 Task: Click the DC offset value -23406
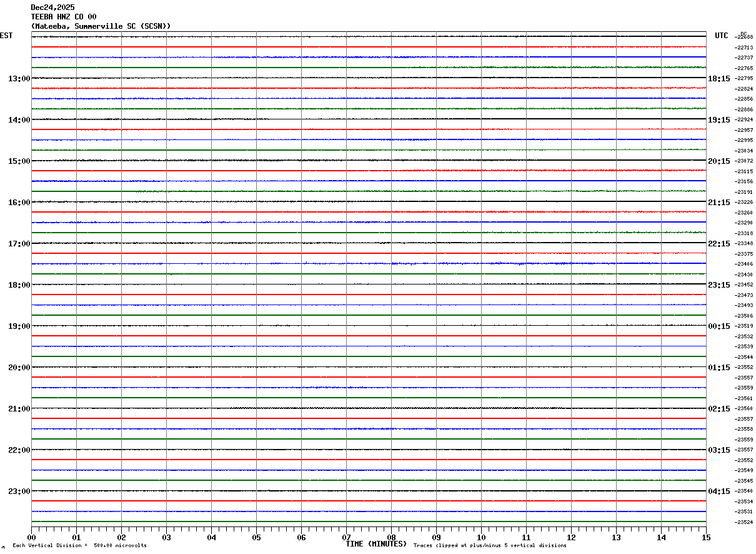744,264
